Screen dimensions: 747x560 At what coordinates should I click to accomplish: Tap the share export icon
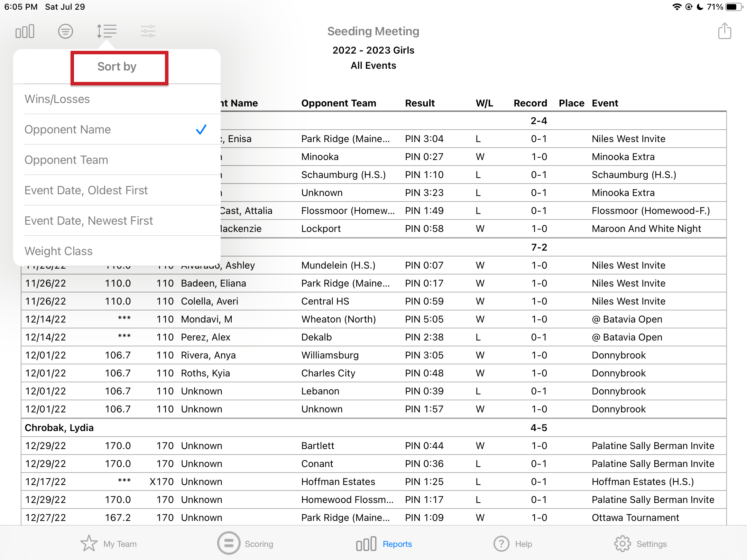[725, 31]
